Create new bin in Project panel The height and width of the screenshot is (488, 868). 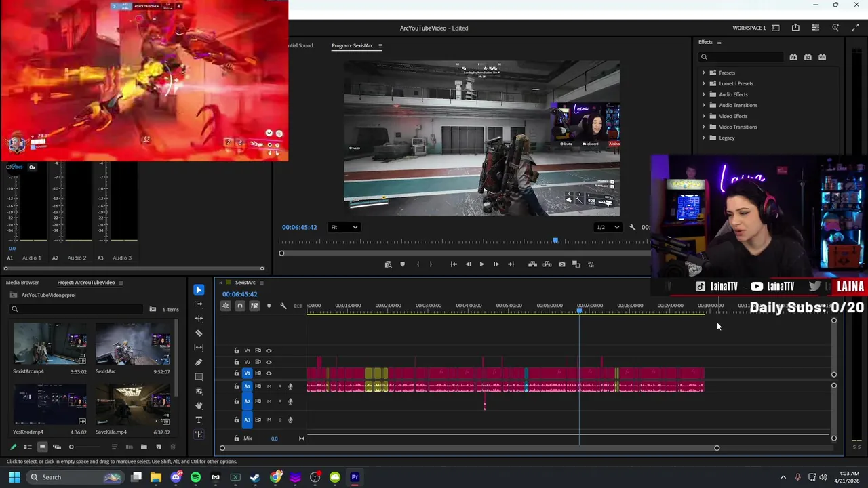tap(144, 447)
